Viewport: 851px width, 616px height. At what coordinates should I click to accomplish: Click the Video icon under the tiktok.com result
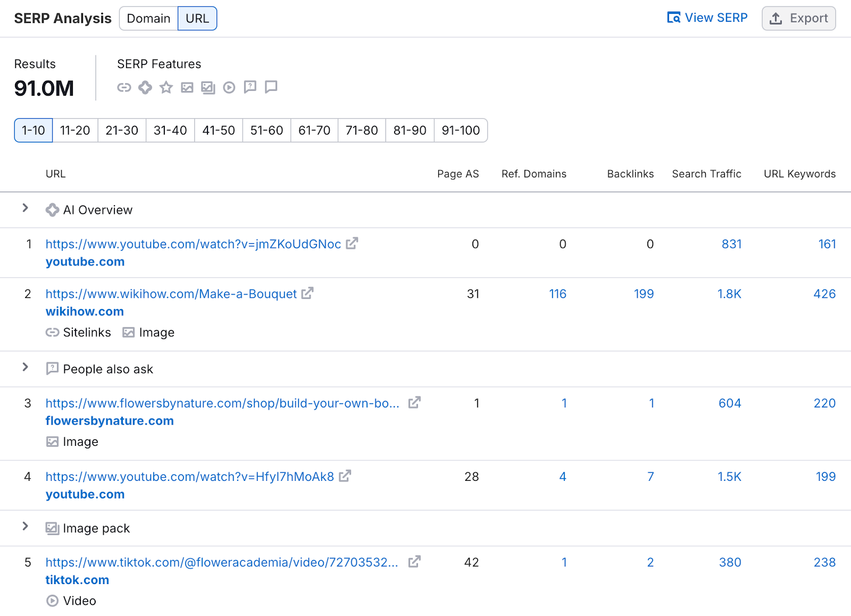point(52,601)
